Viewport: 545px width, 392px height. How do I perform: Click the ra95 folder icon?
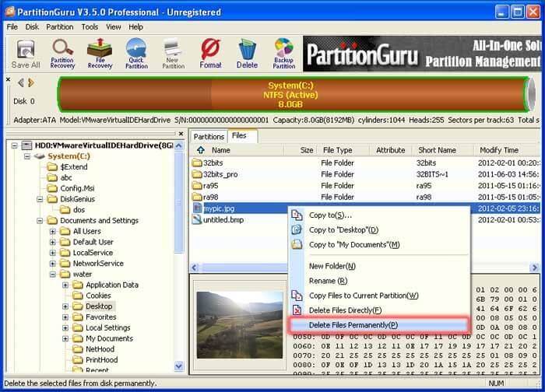point(197,185)
